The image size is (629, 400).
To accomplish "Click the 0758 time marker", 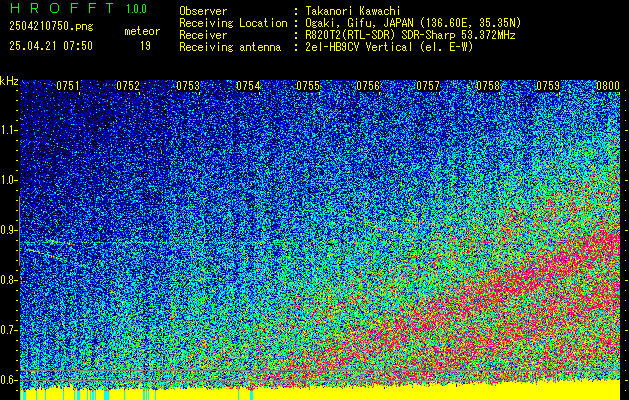I will coord(488,86).
